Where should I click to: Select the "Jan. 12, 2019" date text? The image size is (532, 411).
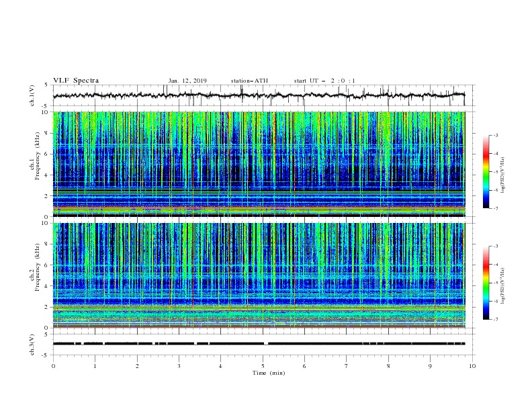187,81
